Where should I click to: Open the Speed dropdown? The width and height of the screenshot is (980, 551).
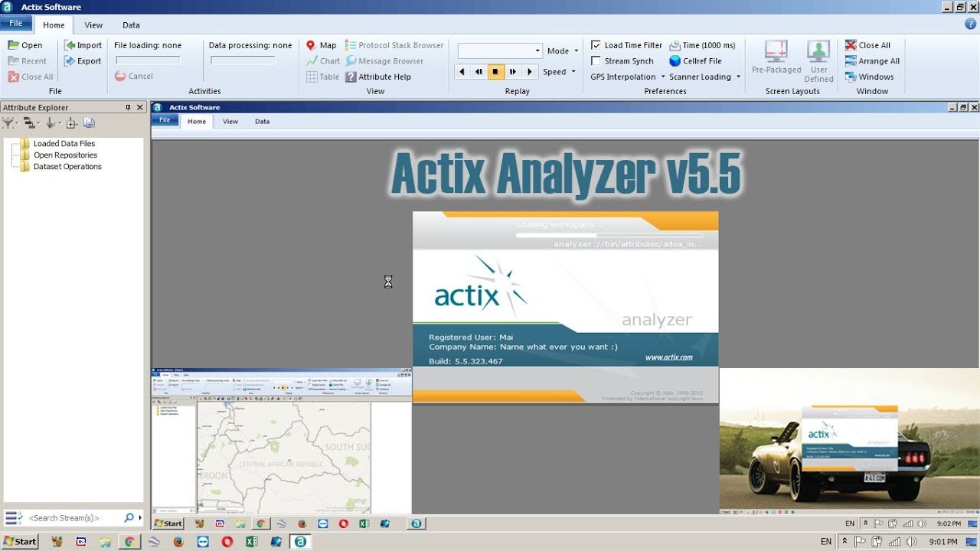click(559, 72)
